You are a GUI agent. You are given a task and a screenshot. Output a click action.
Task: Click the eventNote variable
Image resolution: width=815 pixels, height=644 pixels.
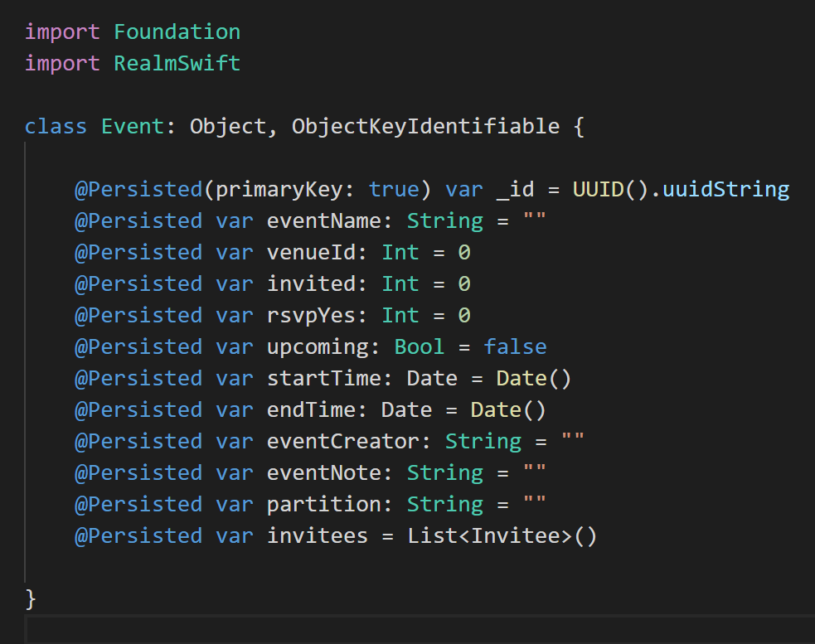coord(329,473)
